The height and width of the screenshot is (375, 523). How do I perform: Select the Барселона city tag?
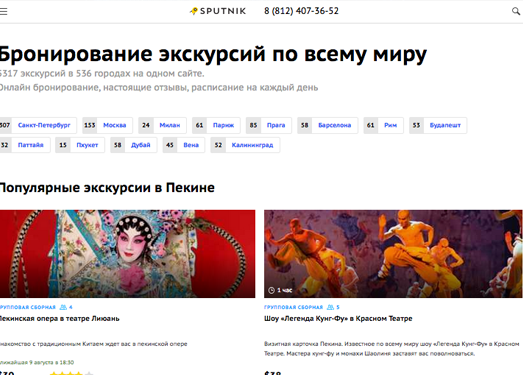pos(328,125)
